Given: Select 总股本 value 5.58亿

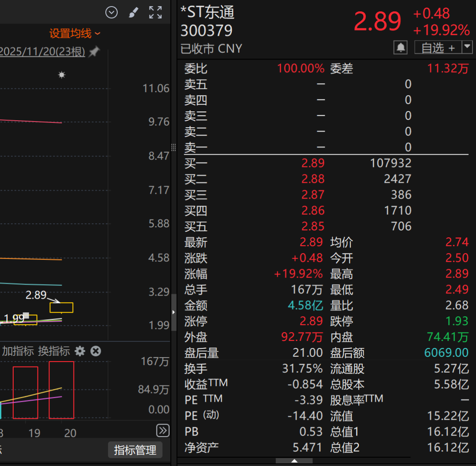Looking at the screenshot, I should (x=451, y=384).
